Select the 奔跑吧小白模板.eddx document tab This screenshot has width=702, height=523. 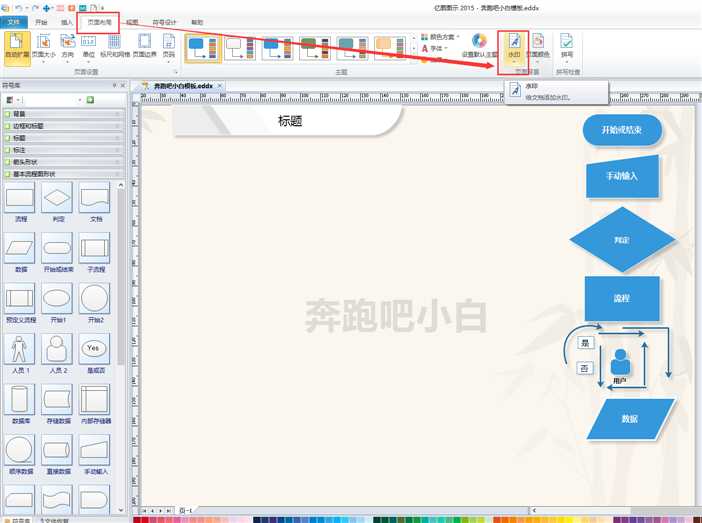coord(183,86)
